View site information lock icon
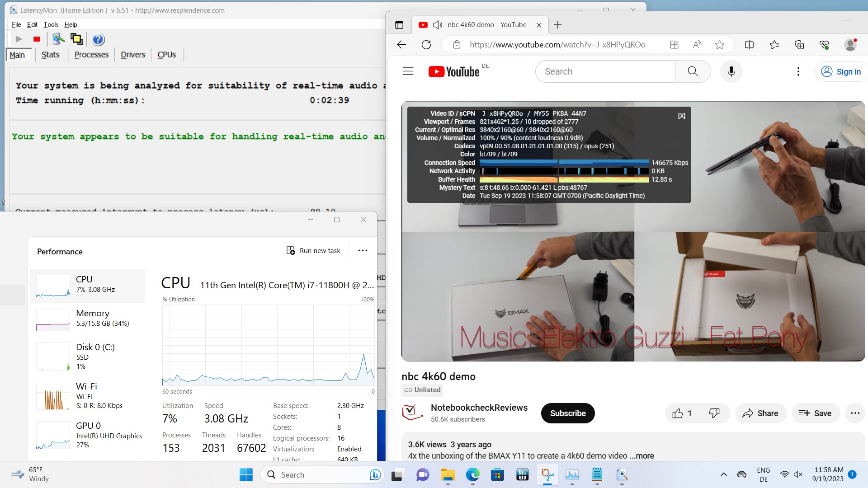Viewport: 868px width, 488px height. coord(457,45)
